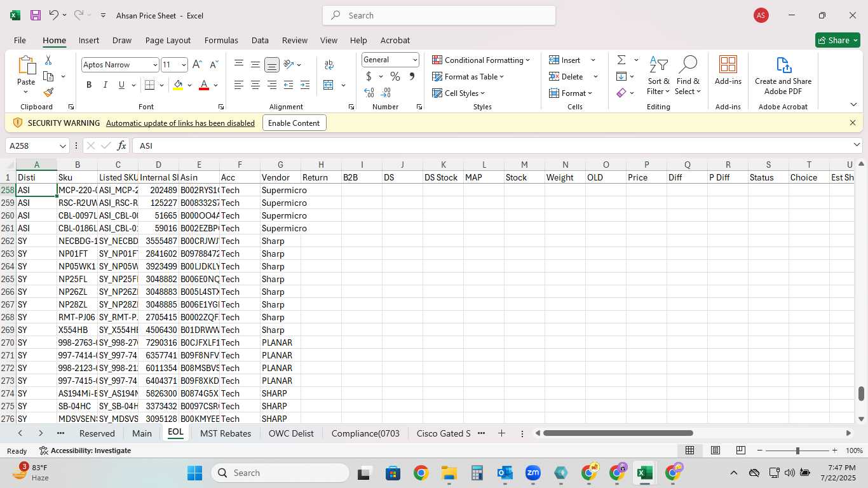Toggle italic formatting

coord(105,85)
